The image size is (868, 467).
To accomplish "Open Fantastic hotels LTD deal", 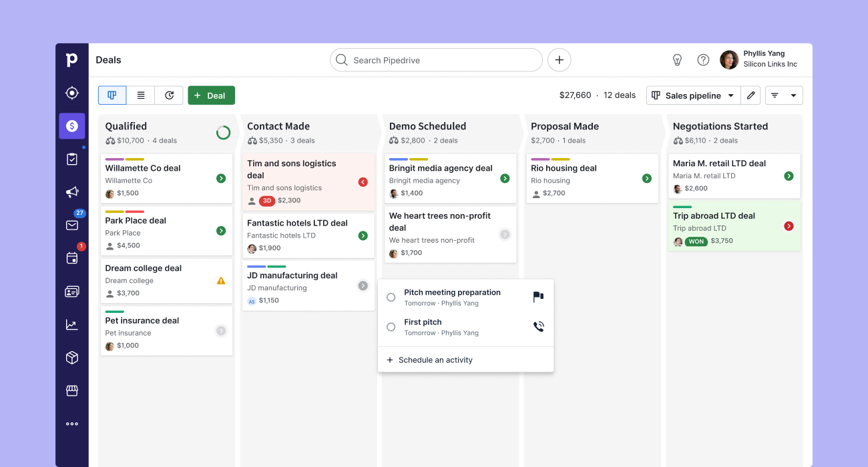I will (308, 235).
